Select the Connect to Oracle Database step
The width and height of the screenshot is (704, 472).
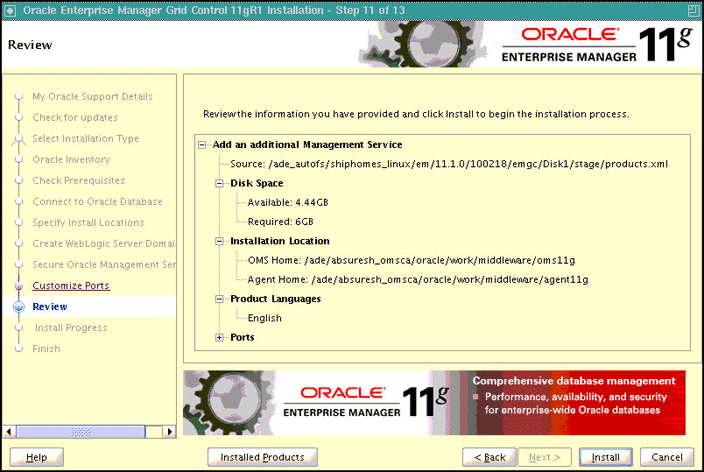[97, 202]
